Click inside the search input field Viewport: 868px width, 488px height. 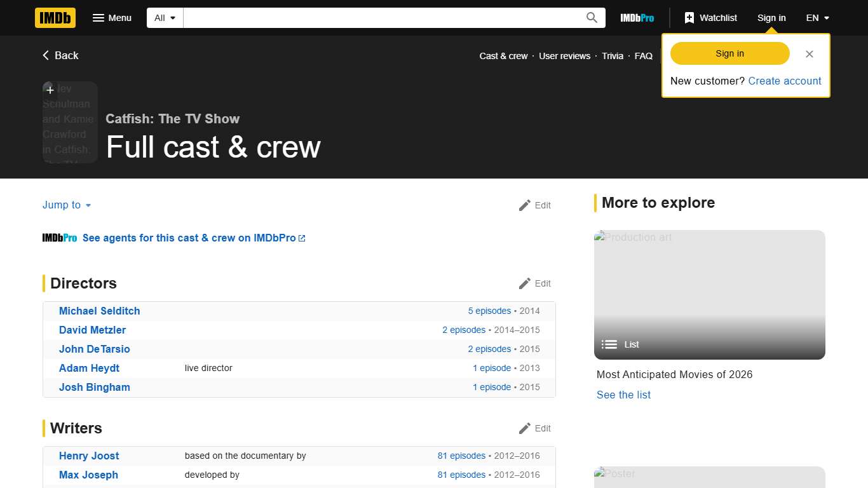click(x=381, y=18)
